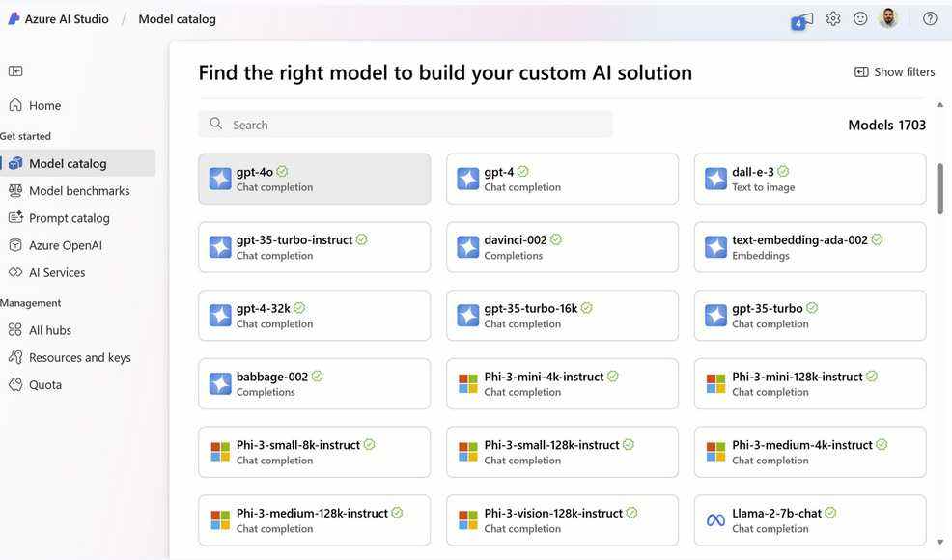Click the Quota sidebar icon
The width and height of the screenshot is (952, 560).
[15, 384]
